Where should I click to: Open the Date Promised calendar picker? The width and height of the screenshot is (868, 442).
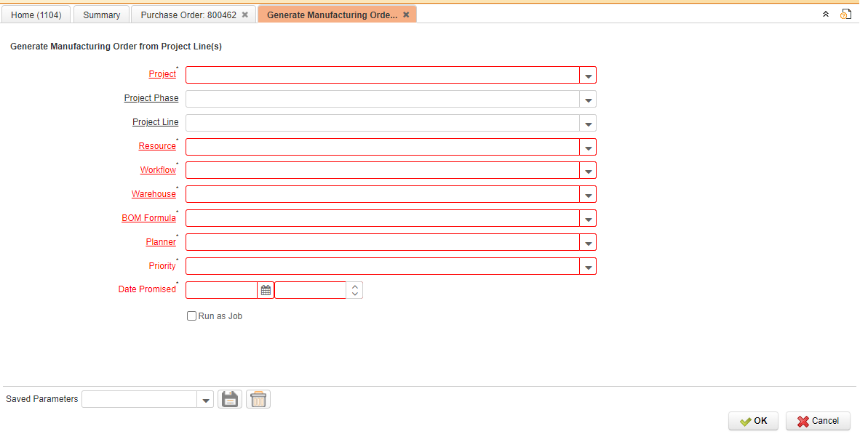click(266, 290)
